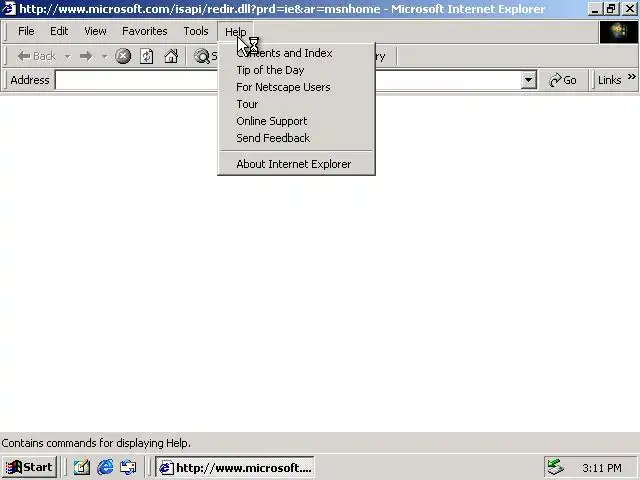This screenshot has height=480, width=640.
Task: Open the Back button history dropdown arrow
Action: point(67,56)
